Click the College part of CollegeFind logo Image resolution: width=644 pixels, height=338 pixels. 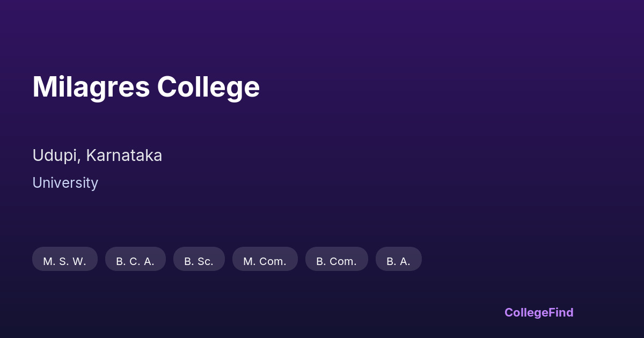click(x=527, y=312)
